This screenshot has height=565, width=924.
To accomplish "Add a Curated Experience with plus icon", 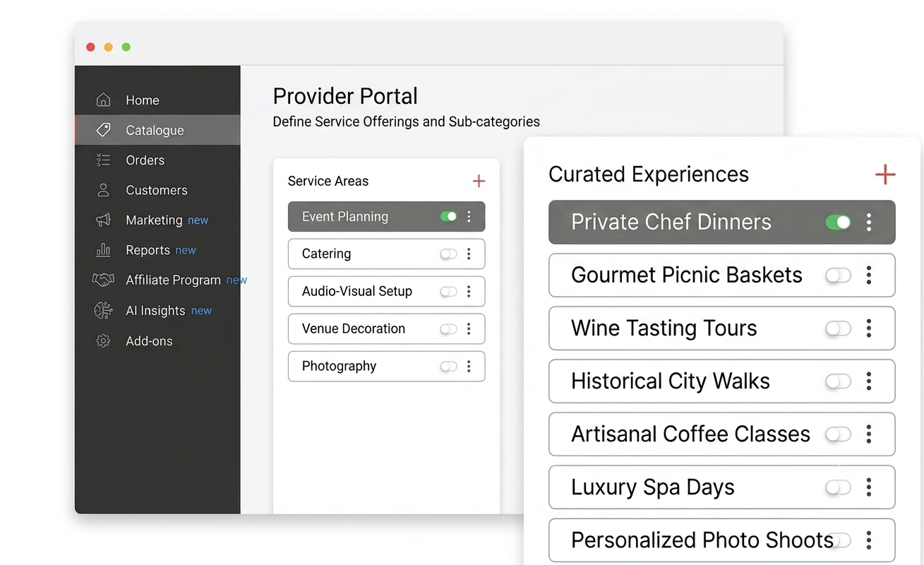I will [885, 174].
